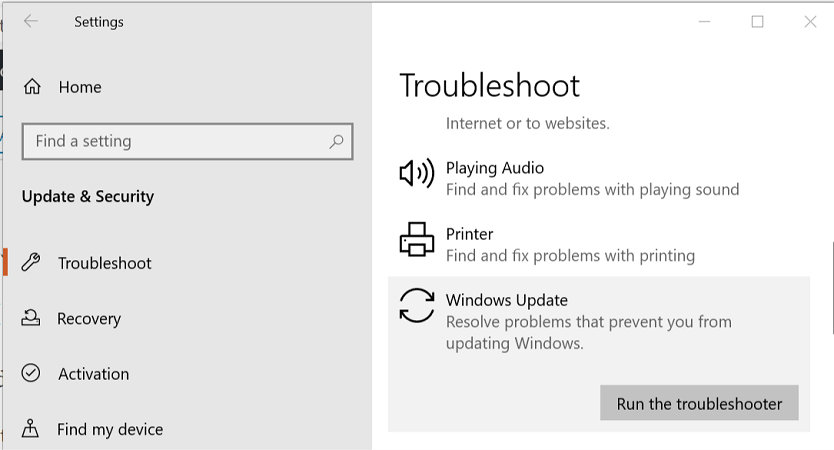Click the Playing Audio speaker icon
This screenshot has height=450, width=834.
coord(416,173)
